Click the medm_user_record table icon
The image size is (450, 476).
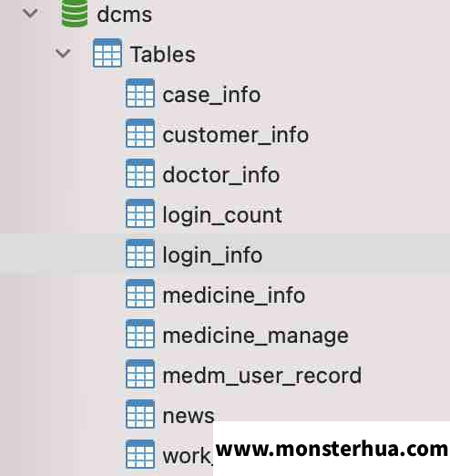(140, 374)
